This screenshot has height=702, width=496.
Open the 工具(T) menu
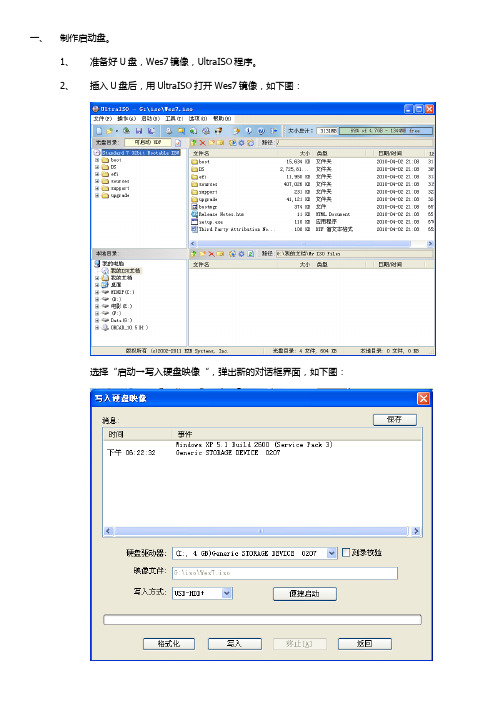pyautogui.click(x=174, y=119)
